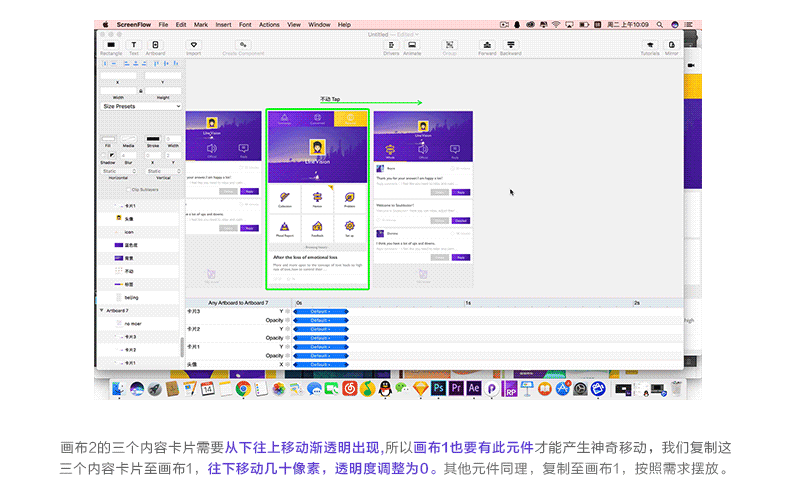Select the Rectangle tool in the toolbar
The height and width of the screenshot is (496, 800).
pos(110,45)
